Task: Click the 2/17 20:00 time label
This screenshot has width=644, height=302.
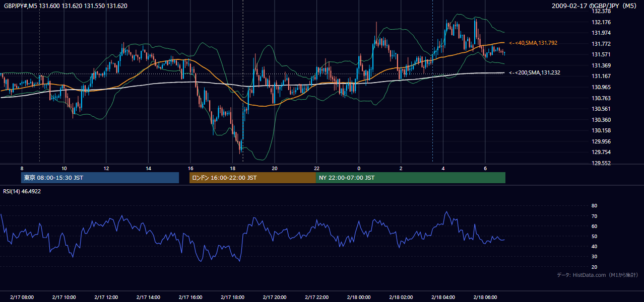Action: pyautogui.click(x=274, y=297)
